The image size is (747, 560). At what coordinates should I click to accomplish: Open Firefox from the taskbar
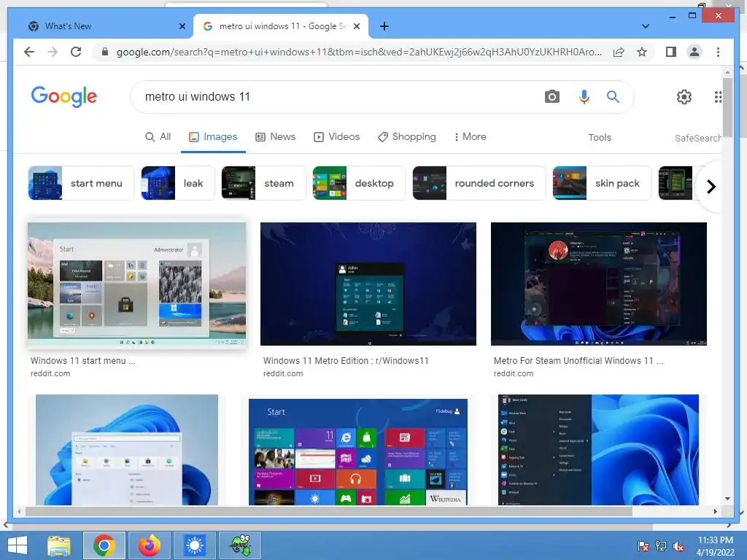pos(149,545)
